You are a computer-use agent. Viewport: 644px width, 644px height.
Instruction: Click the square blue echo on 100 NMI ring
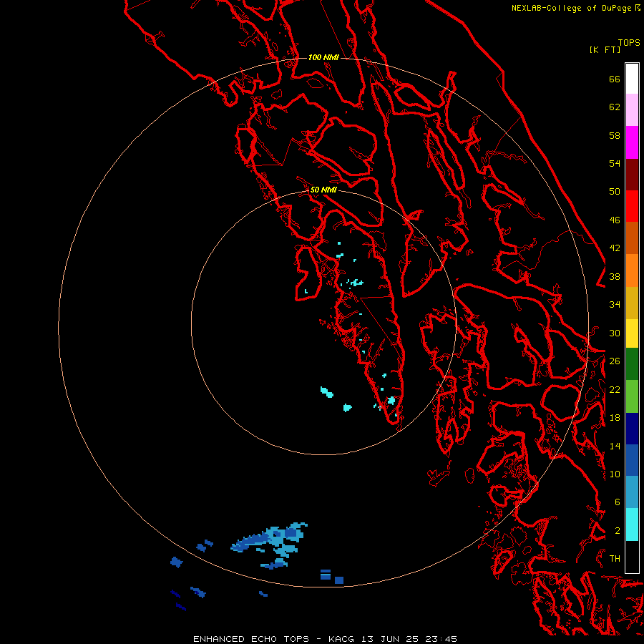339,580
